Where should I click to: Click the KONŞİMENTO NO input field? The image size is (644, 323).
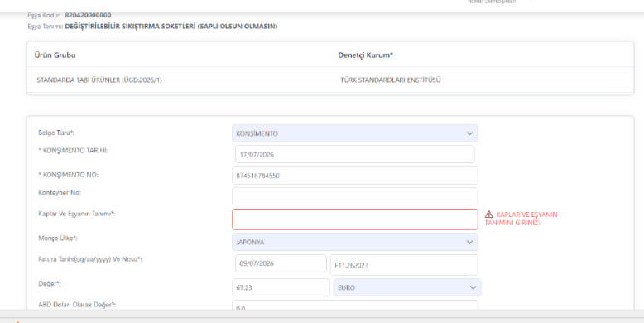[x=355, y=176]
